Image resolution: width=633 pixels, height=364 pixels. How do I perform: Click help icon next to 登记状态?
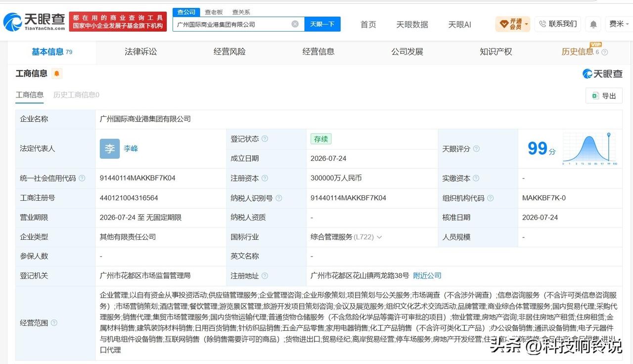point(265,139)
